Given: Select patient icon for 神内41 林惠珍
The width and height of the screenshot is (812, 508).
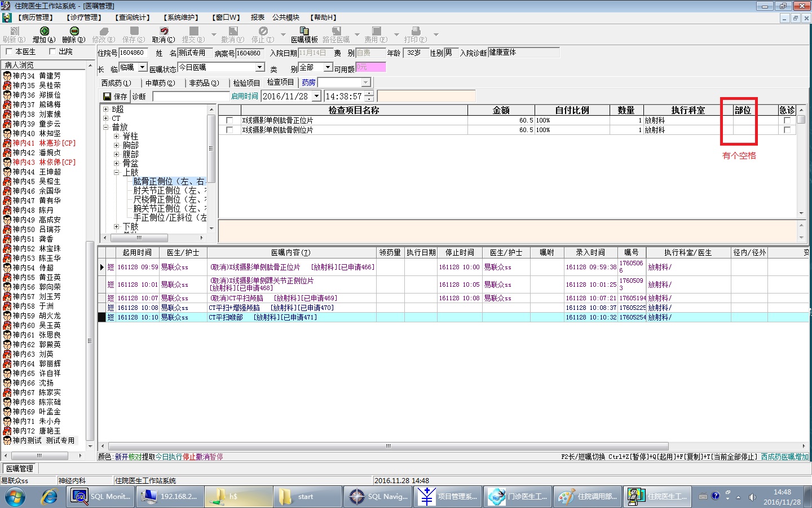Looking at the screenshot, I should pos(7,143).
